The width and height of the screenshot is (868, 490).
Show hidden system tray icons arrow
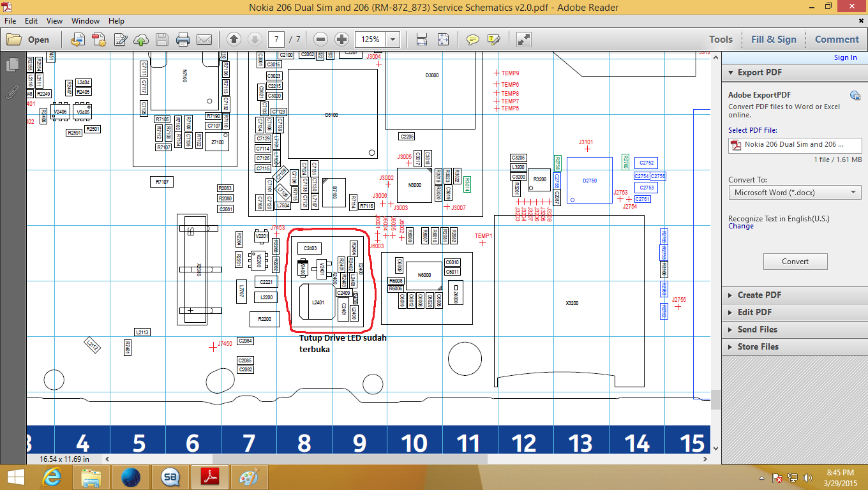tap(763, 477)
